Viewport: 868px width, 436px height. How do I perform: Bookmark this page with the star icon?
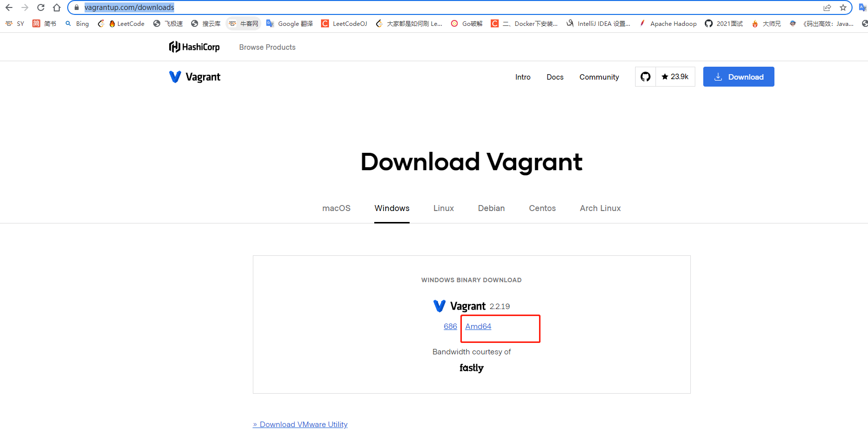843,7
